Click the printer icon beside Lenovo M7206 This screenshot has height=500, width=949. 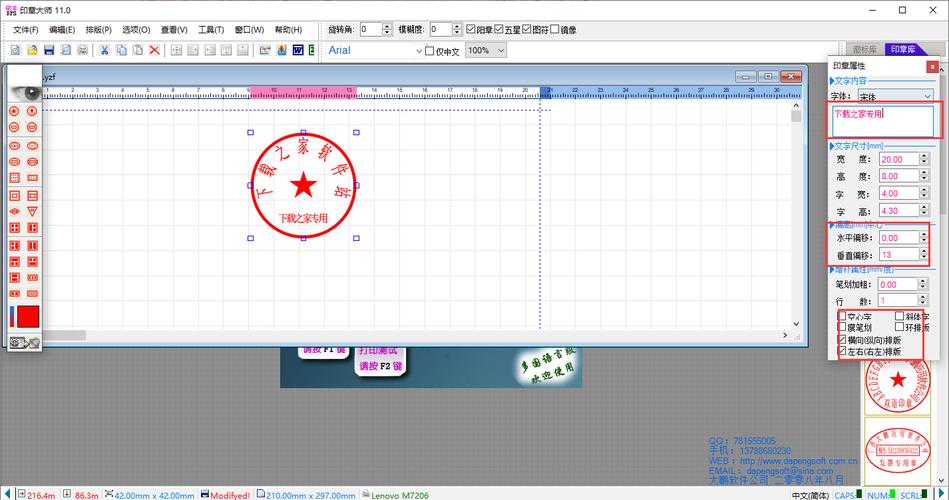click(x=366, y=495)
